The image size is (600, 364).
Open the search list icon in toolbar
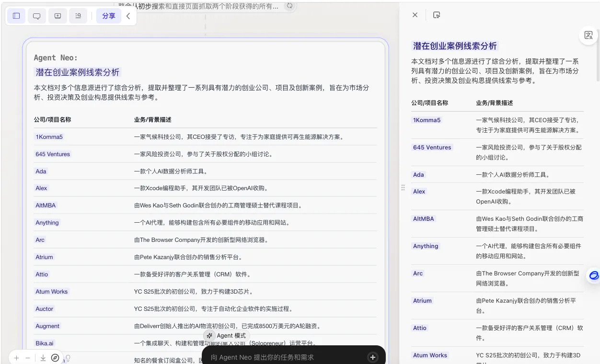pyautogui.click(x=78, y=16)
